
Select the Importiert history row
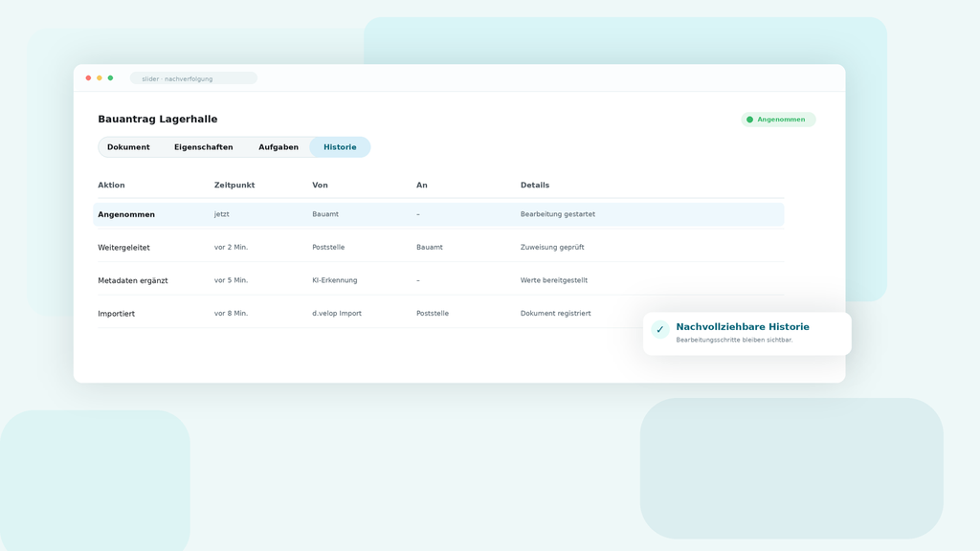[440, 314]
